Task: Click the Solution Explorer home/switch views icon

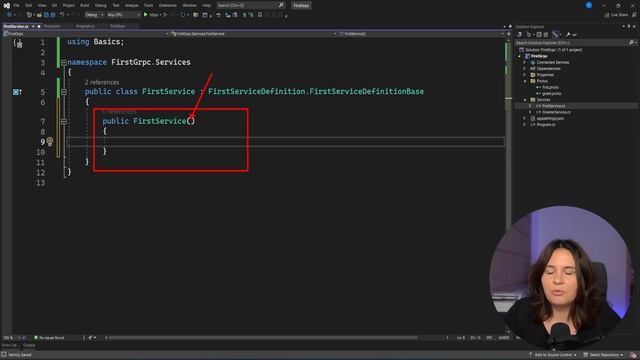Action: pos(520,35)
